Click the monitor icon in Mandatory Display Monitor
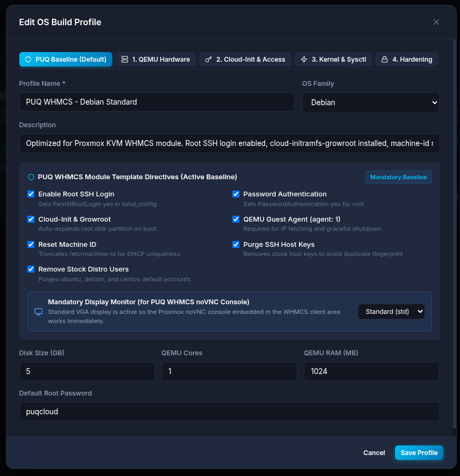460x476 pixels. [39, 312]
